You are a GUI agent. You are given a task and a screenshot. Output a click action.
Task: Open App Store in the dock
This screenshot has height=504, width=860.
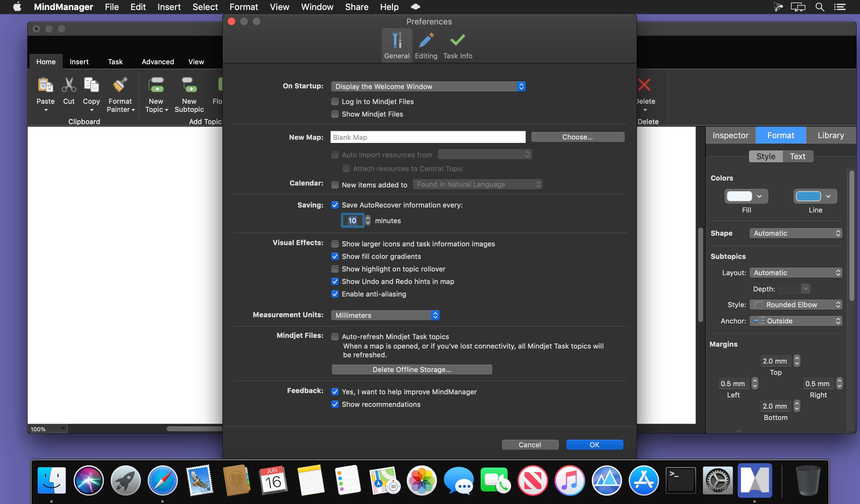pyautogui.click(x=644, y=480)
